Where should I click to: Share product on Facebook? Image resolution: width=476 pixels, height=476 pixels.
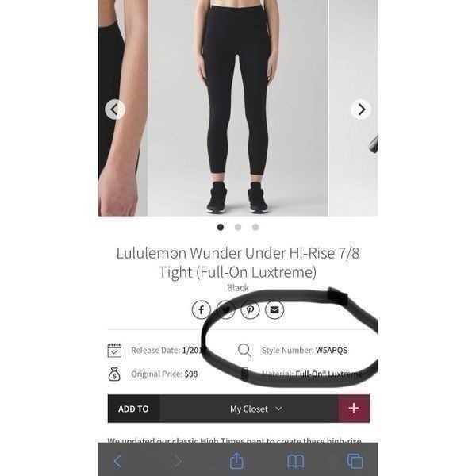click(x=202, y=309)
